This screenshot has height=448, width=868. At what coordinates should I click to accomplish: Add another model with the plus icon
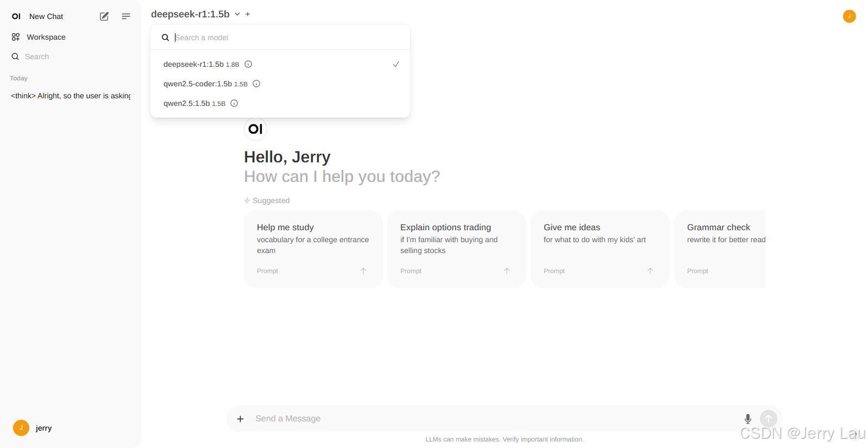point(248,14)
